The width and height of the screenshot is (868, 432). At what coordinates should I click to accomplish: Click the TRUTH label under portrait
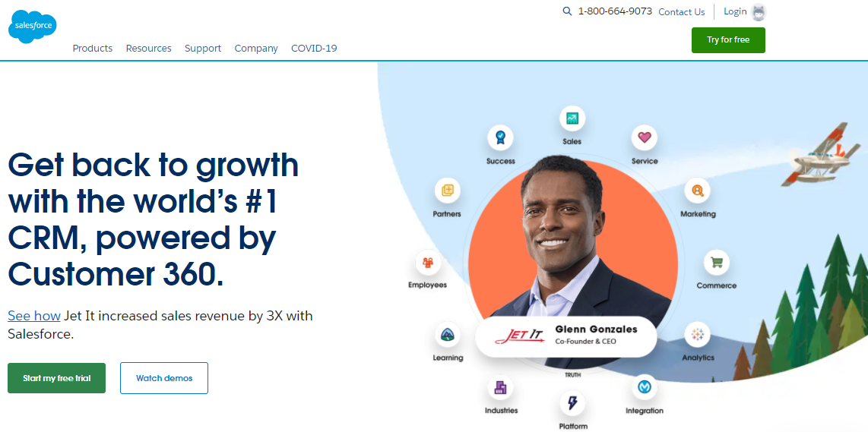(572, 375)
